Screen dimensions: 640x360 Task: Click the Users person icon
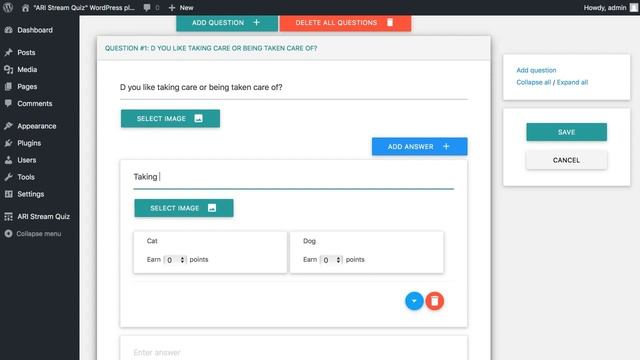coord(9,160)
